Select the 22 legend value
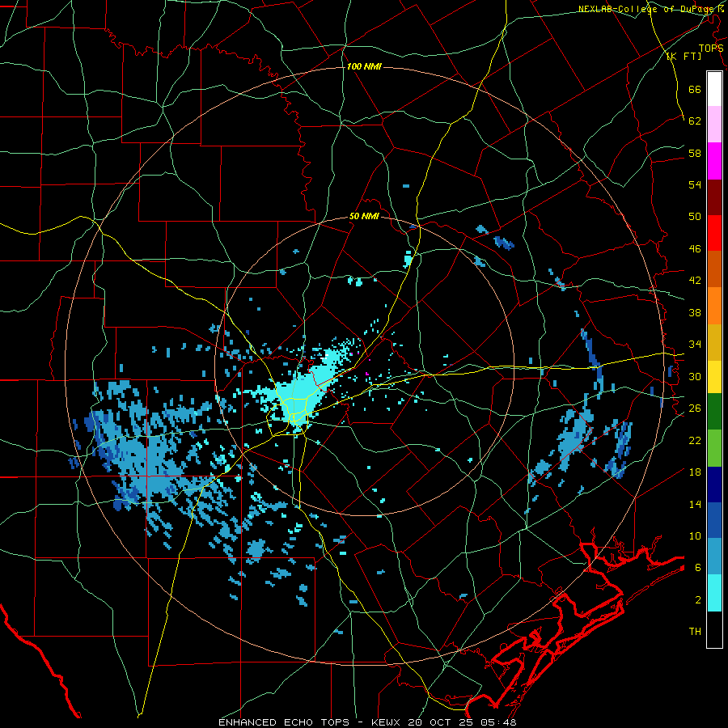This screenshot has height=728, width=728. (695, 440)
